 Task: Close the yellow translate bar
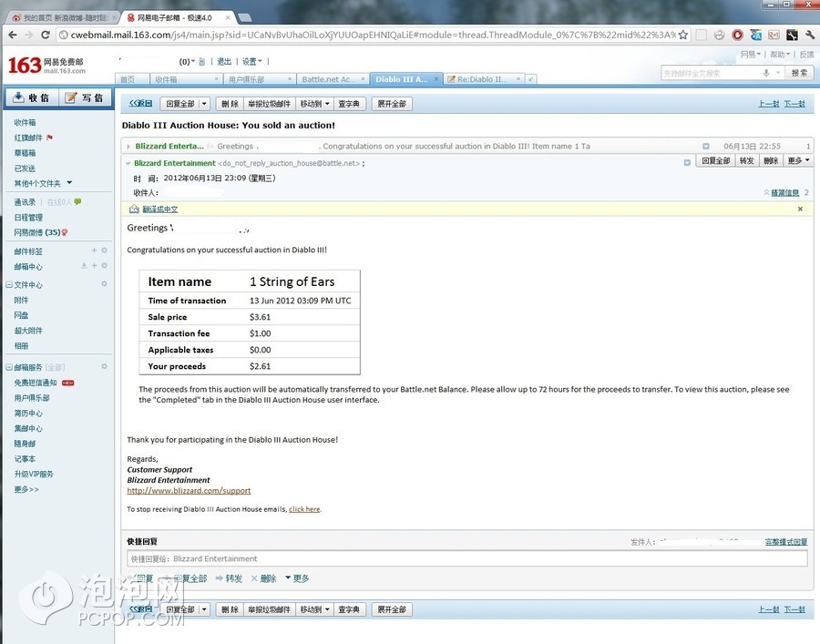(800, 210)
